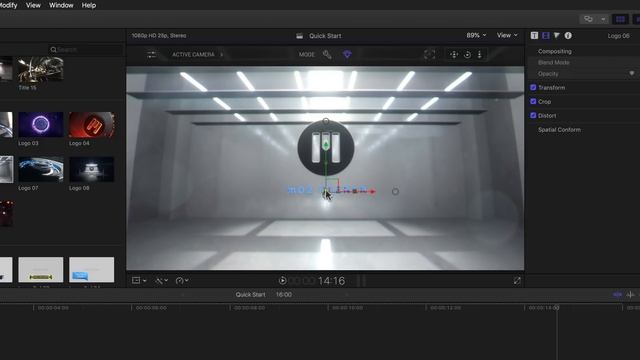Select the Logo 04 thumbnail
Screen dimensions: 640x360
(x=91, y=124)
